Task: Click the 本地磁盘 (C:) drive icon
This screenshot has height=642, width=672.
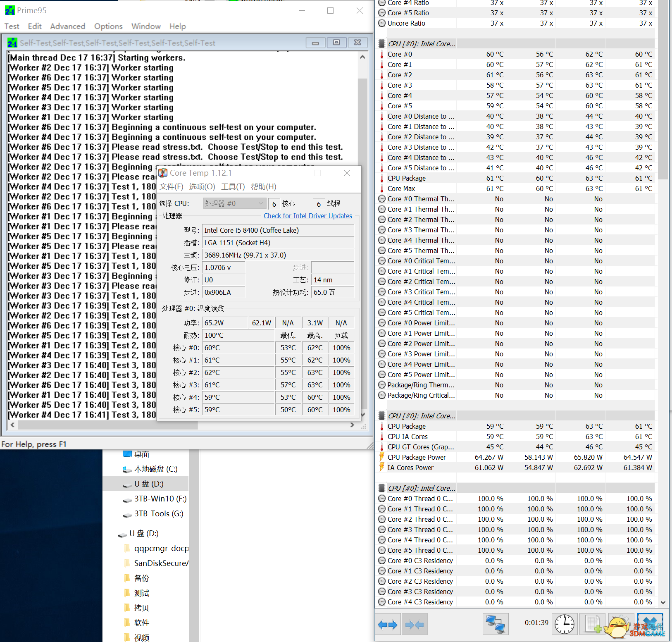Action: tap(127, 469)
